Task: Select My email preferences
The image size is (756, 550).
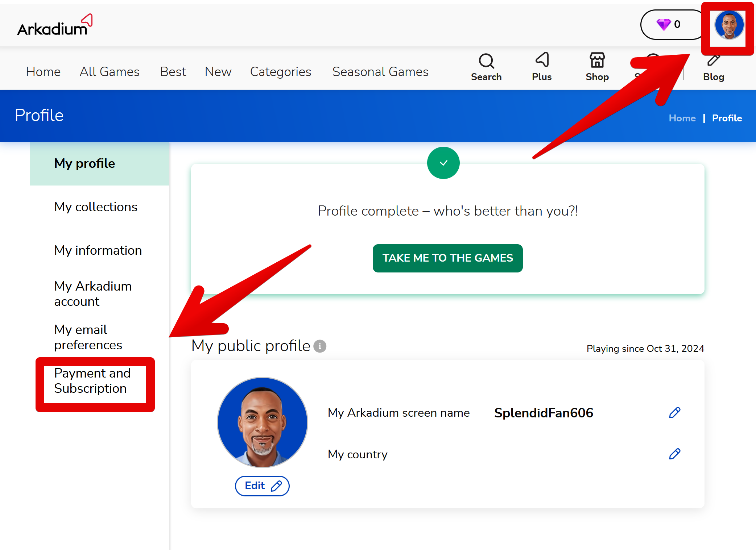Action: 88,337
